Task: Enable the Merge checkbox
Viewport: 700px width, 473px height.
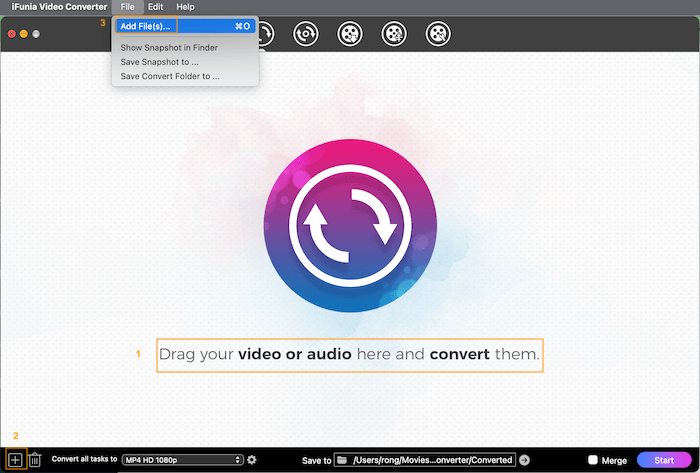Action: [593, 460]
